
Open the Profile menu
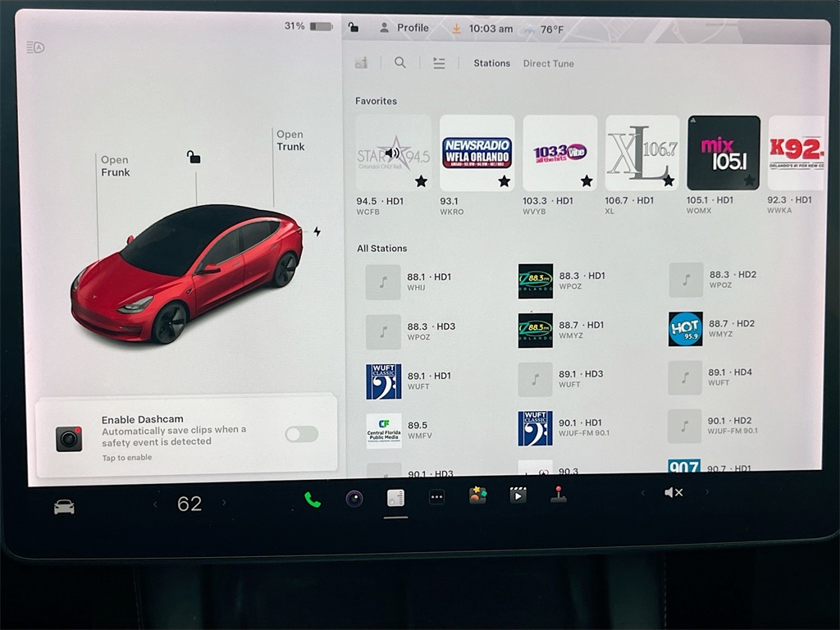[404, 28]
